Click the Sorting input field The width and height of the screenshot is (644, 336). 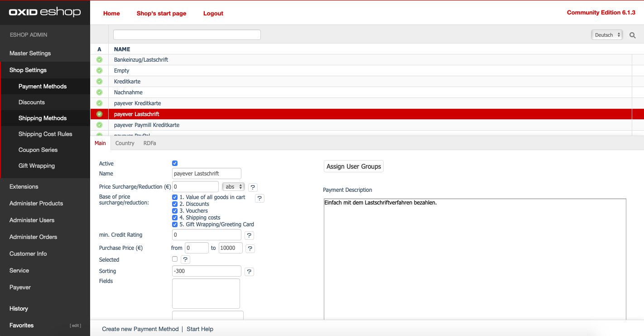pyautogui.click(x=207, y=271)
